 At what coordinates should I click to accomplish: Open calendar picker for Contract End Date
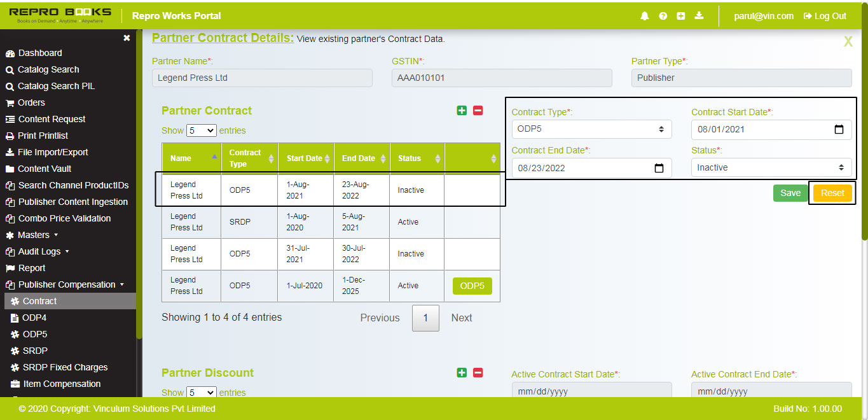coord(659,168)
